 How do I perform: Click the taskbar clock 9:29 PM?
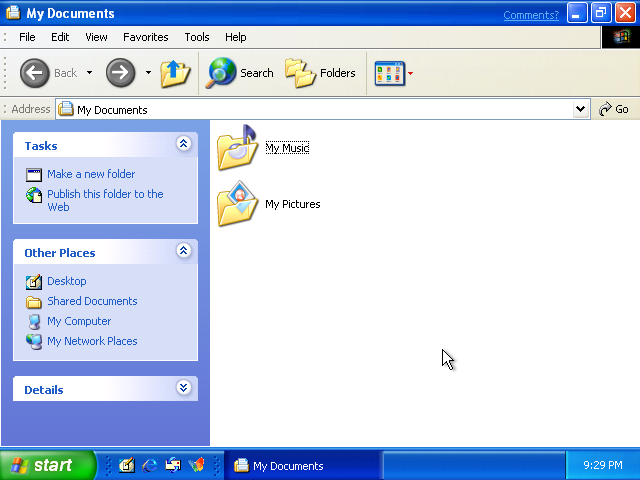[x=603, y=465]
